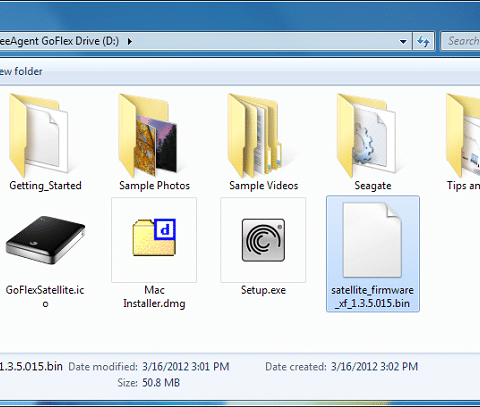Click the Sample Photos folder label
This screenshot has height=407, width=480.
[x=154, y=185]
